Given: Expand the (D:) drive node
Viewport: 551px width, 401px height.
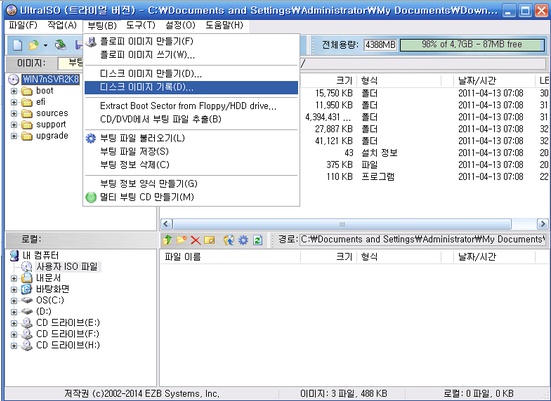Looking at the screenshot, I should 14,312.
